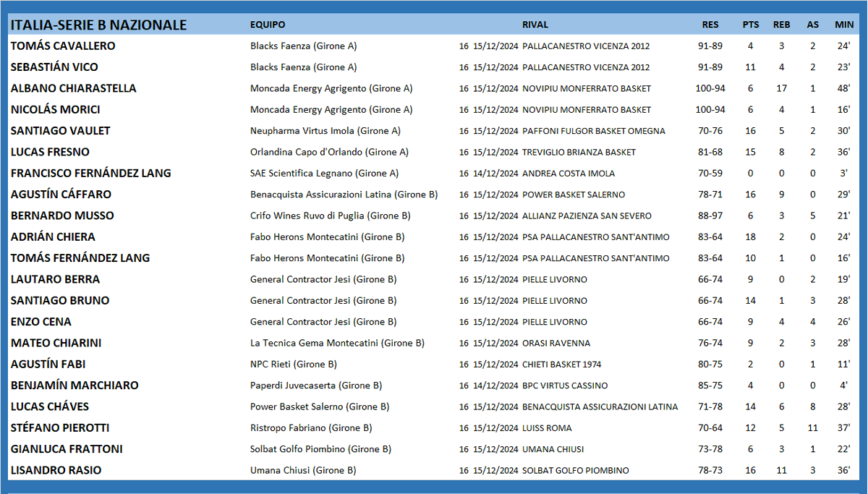Select player name SEBASTIÁN VICO
The image size is (868, 494).
54,67
